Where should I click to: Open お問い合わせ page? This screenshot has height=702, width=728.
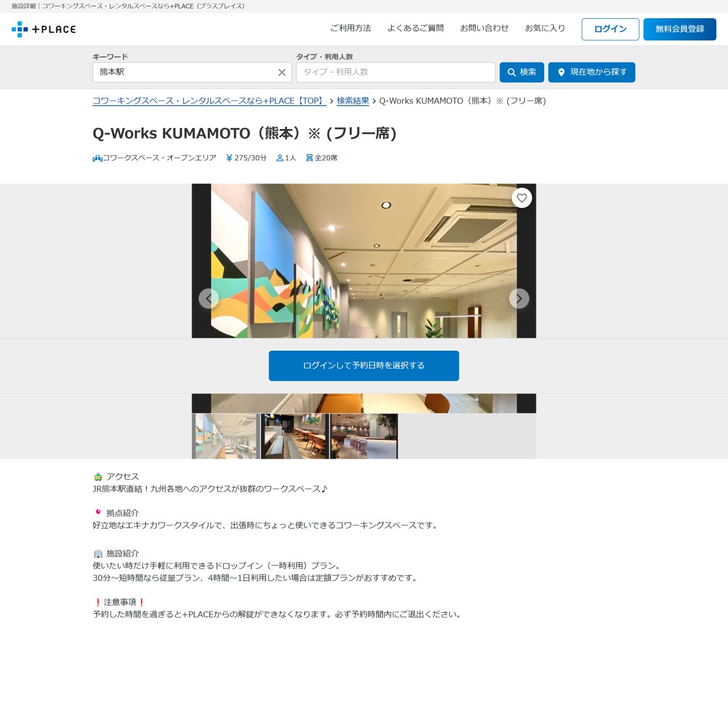[x=484, y=28]
